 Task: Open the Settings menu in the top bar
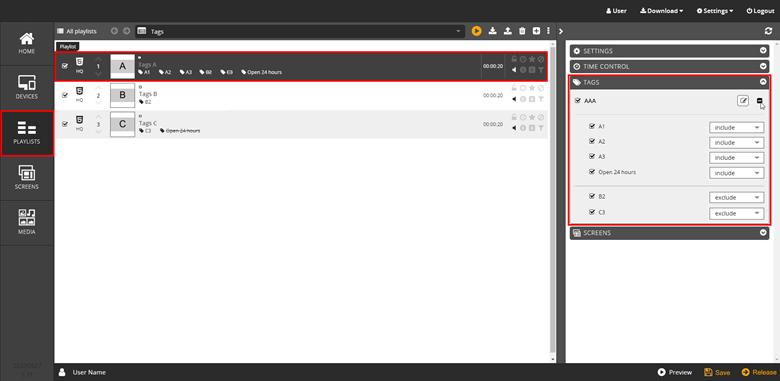(715, 11)
